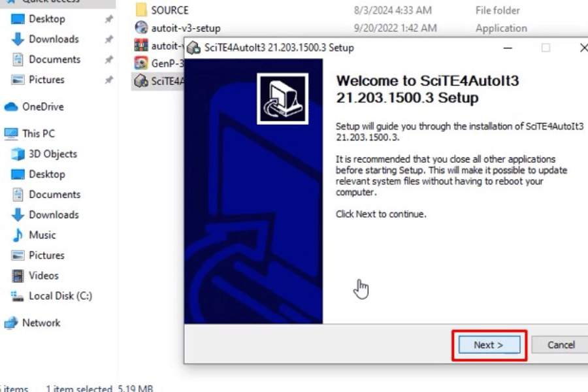This screenshot has width=588, height=392.
Task: Select the autoit-v3-setup application file
Action: click(x=186, y=28)
